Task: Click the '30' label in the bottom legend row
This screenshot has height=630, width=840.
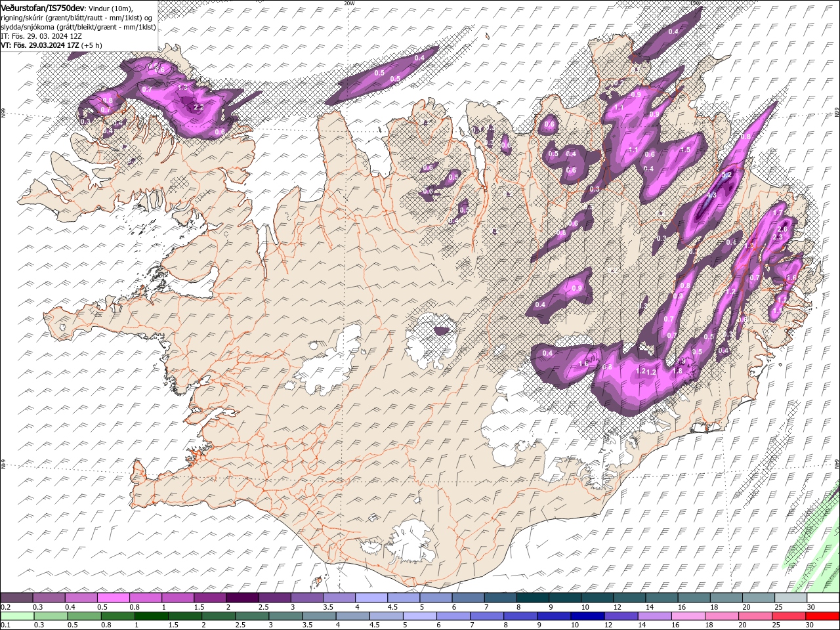Action: (809, 625)
